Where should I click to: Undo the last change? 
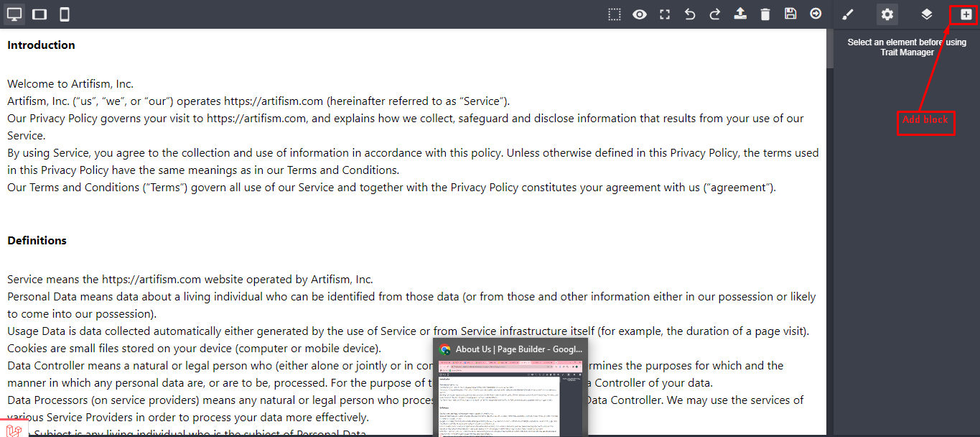coord(690,14)
